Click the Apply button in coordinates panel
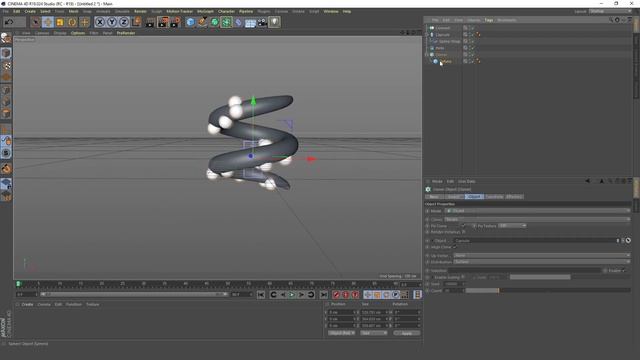 pos(407,333)
